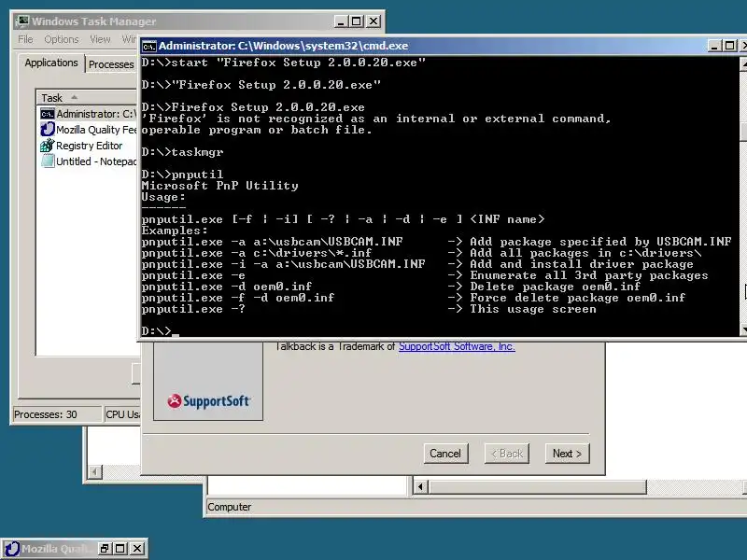The width and height of the screenshot is (747, 560).
Task: Close the Task Manager window
Action: (x=373, y=21)
